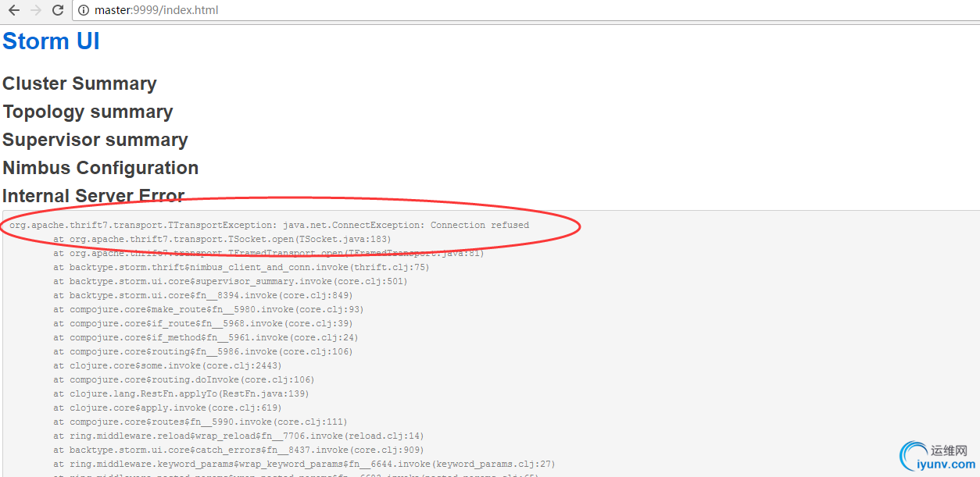980x477 pixels.
Task: Reload the Storm UI page
Action: [58, 10]
